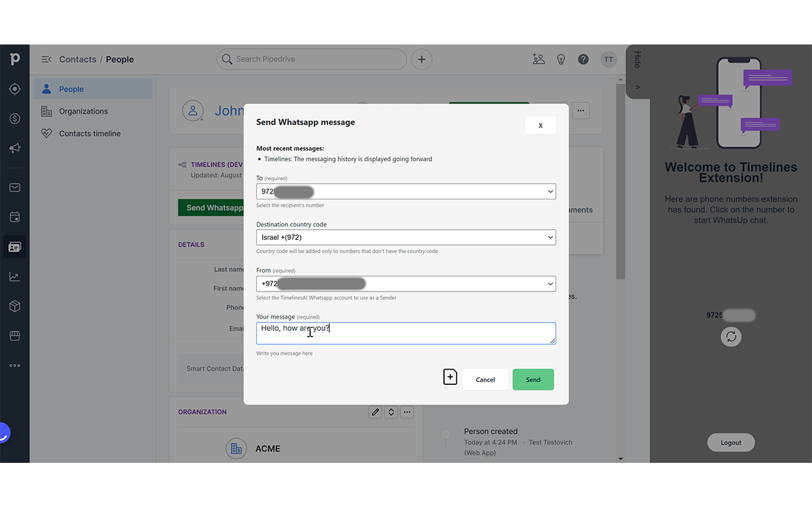This screenshot has height=508, width=812.
Task: Open Destination country code dropdown
Action: pos(406,237)
